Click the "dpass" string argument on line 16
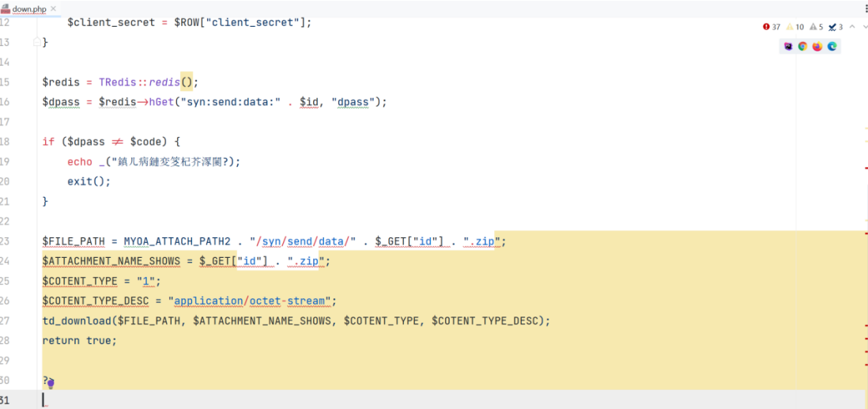 pyautogui.click(x=353, y=102)
